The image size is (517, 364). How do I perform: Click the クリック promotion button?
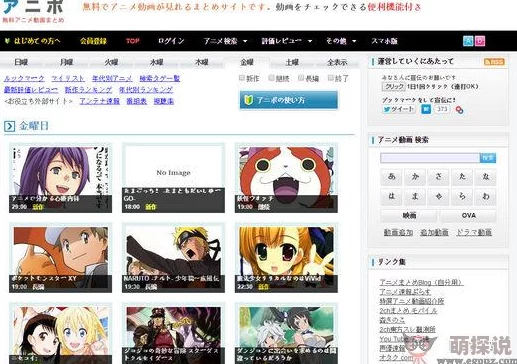(393, 86)
